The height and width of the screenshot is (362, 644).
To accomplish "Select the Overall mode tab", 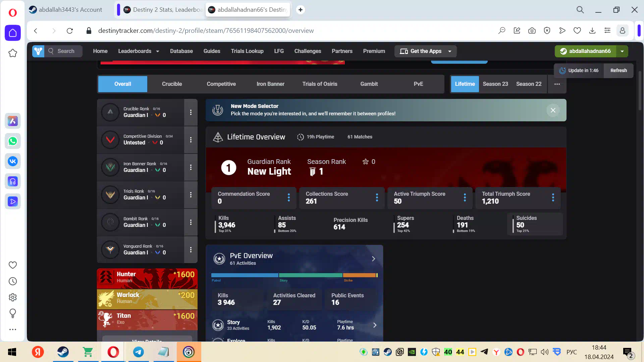I will pos(123,84).
